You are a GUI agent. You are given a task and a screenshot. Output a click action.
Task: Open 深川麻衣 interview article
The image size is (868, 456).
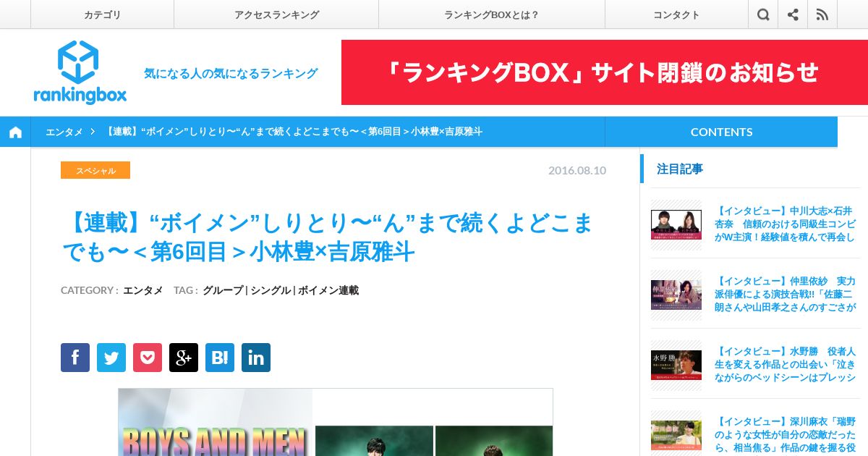785,434
